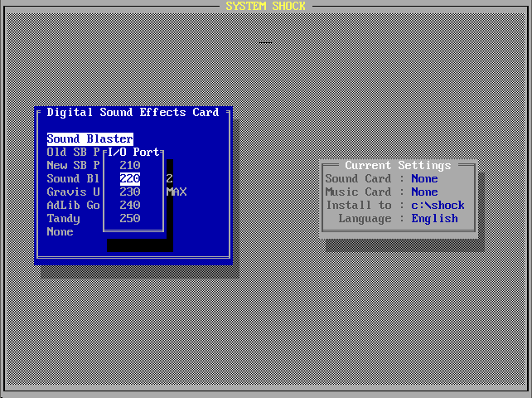Choose the AdLib Gold card entry
532x398 pixels.
[x=73, y=205]
